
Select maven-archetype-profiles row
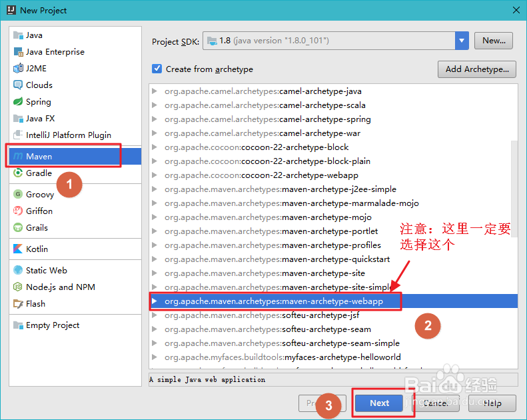[x=333, y=245]
